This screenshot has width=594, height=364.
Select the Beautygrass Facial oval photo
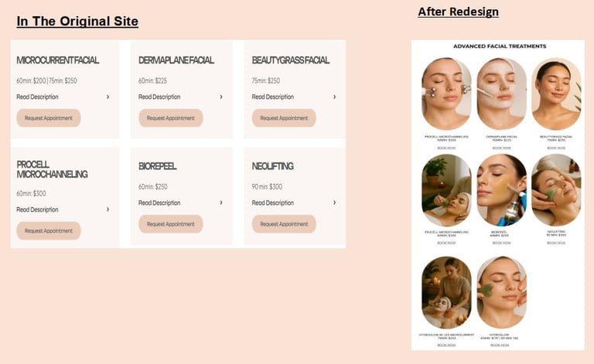(556, 94)
